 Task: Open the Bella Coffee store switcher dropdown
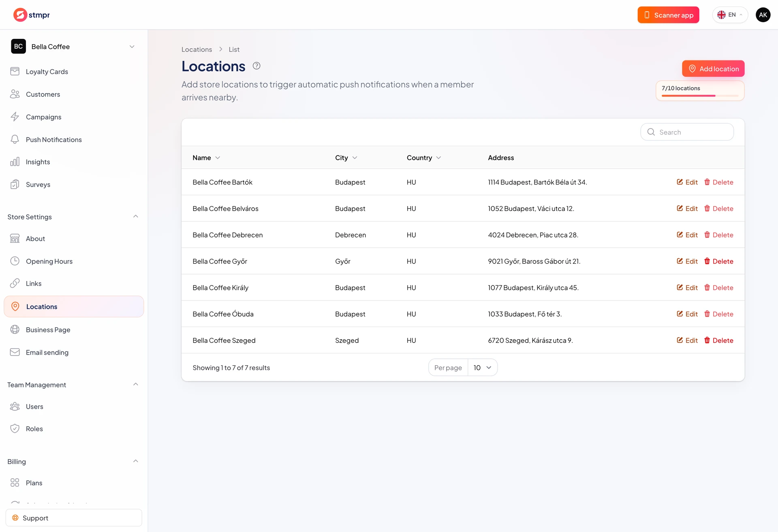[x=74, y=47]
